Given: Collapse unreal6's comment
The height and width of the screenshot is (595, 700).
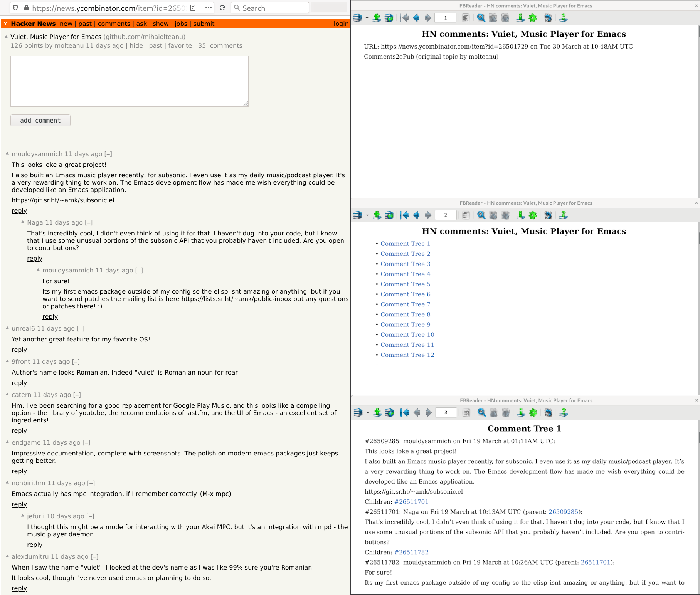Looking at the screenshot, I should pyautogui.click(x=81, y=329).
